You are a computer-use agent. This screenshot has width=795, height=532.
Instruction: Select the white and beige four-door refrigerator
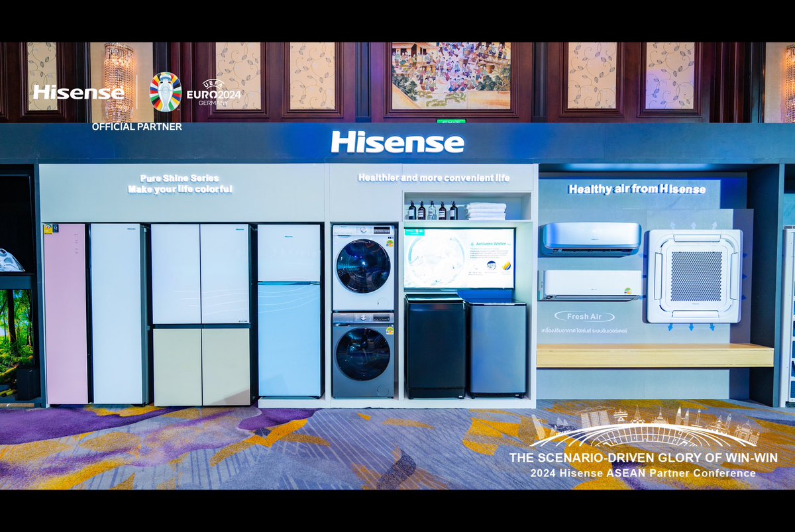point(201,315)
